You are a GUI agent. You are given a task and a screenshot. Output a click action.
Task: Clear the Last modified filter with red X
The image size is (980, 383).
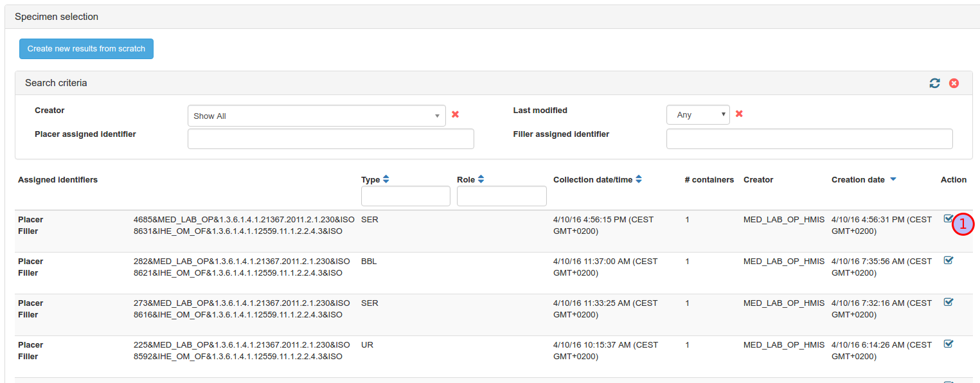tap(739, 114)
